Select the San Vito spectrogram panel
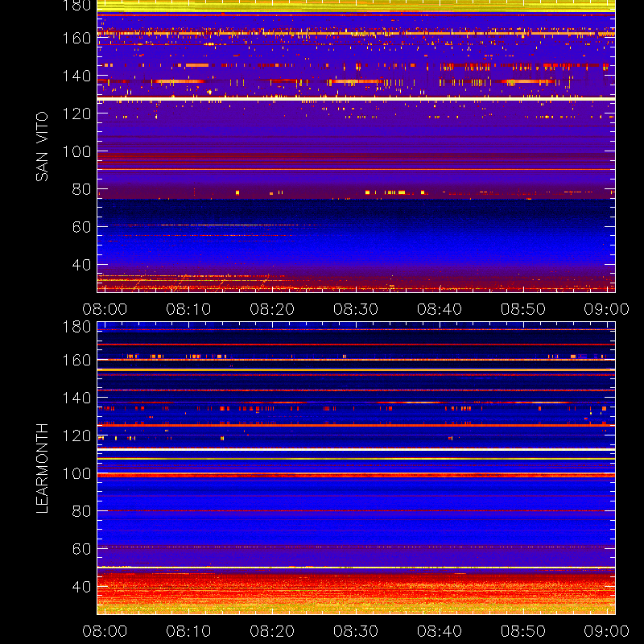This screenshot has width=644, height=644. [356, 147]
